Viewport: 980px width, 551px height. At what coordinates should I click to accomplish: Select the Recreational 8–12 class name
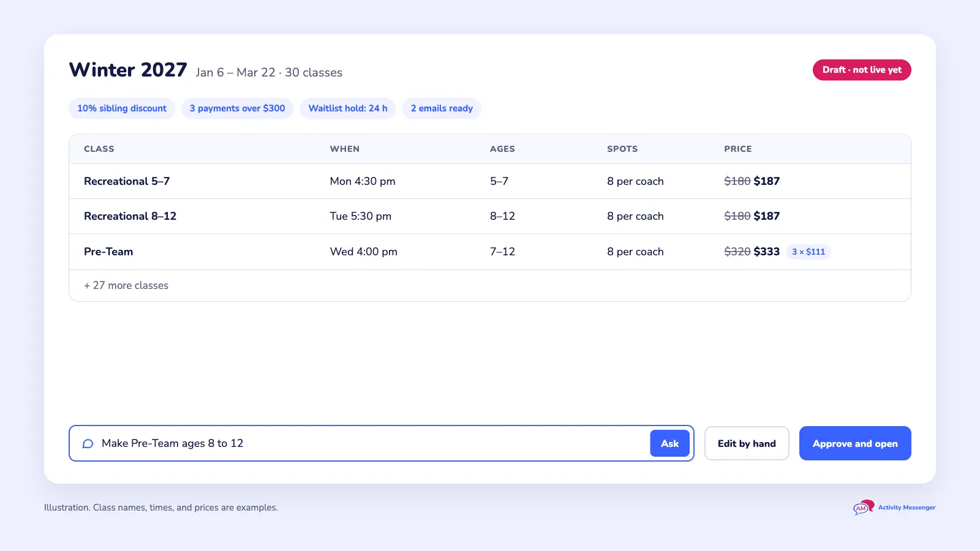[x=130, y=216]
